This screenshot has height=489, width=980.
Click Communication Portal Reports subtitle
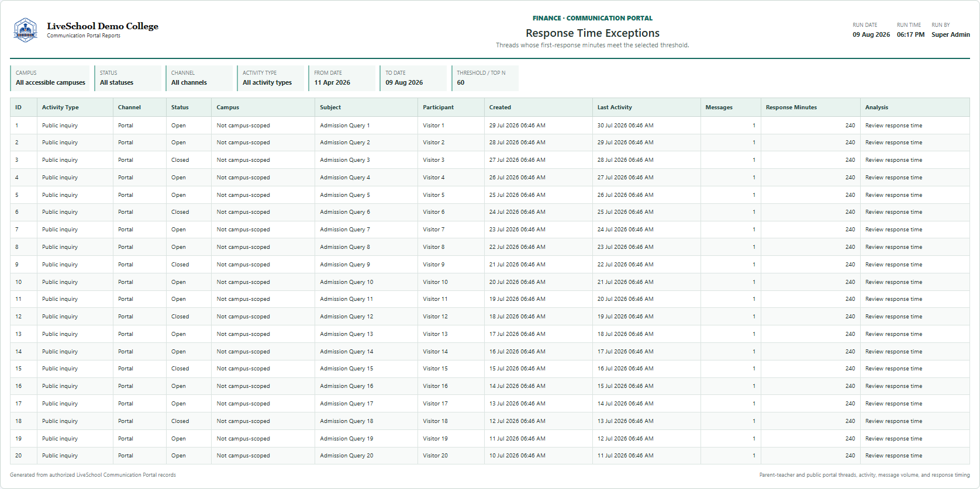84,36
